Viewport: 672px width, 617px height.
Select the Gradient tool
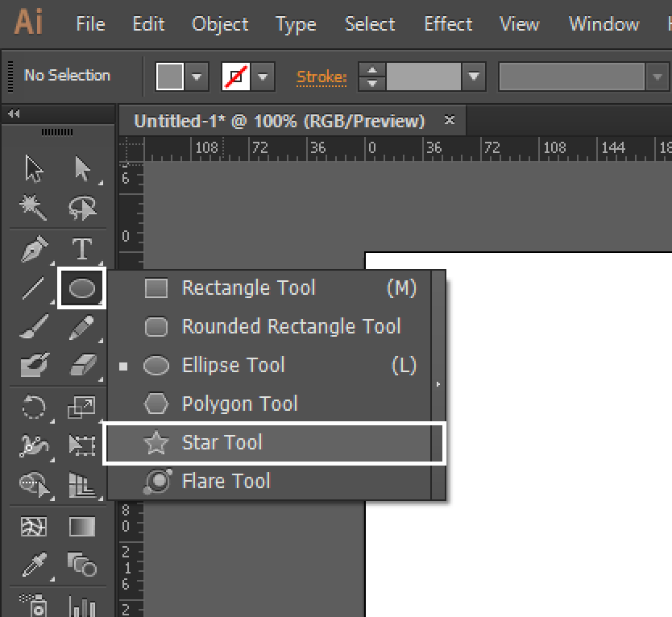click(x=82, y=527)
